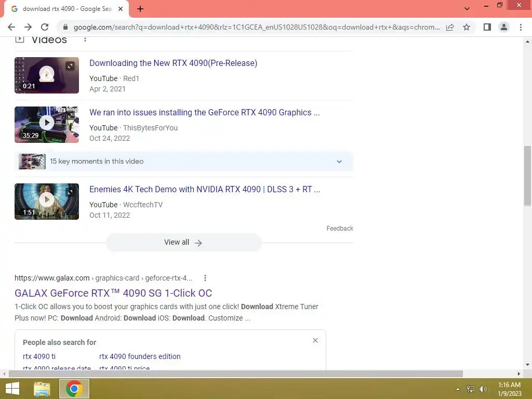Click the scroll-down arrow of vertical scrollbar
Image resolution: width=532 pixels, height=399 pixels.
[527, 365]
